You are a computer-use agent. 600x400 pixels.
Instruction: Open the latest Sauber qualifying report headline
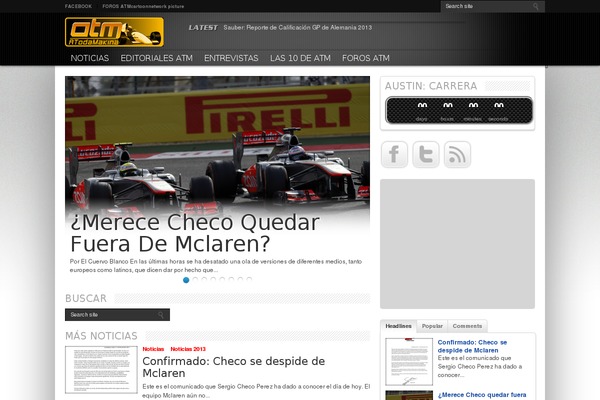(298, 28)
